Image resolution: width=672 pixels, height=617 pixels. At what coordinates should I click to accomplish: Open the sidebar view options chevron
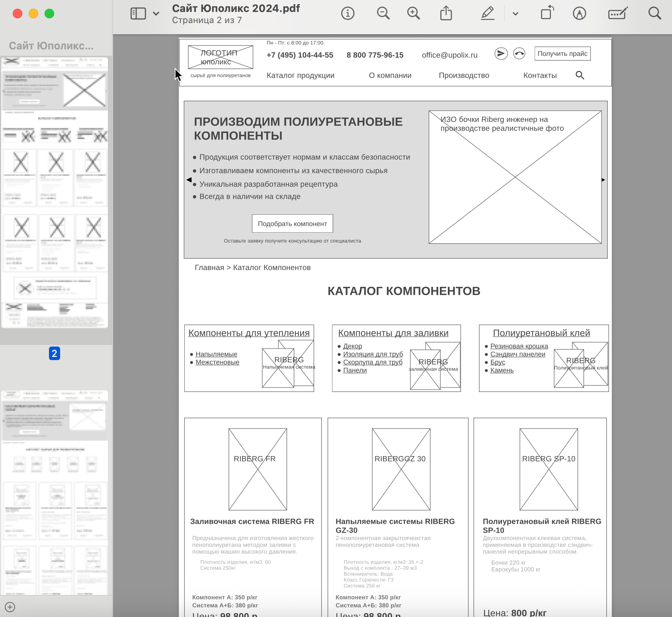(x=156, y=14)
